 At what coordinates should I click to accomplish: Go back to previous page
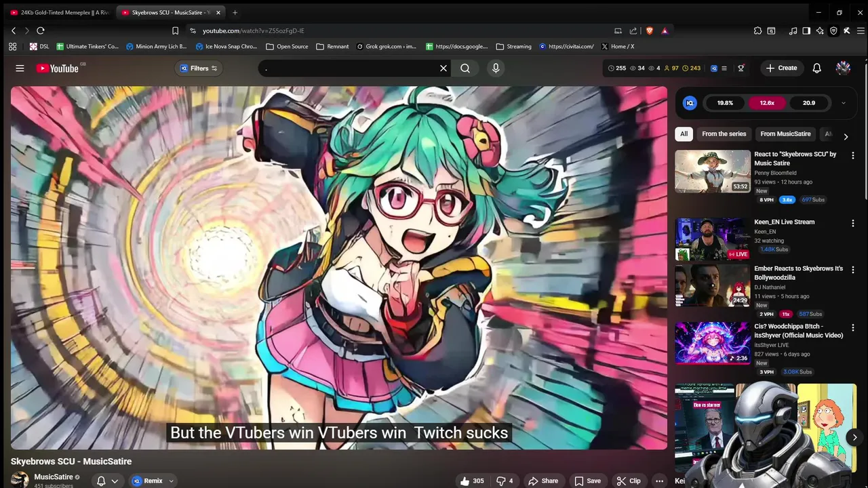click(14, 30)
